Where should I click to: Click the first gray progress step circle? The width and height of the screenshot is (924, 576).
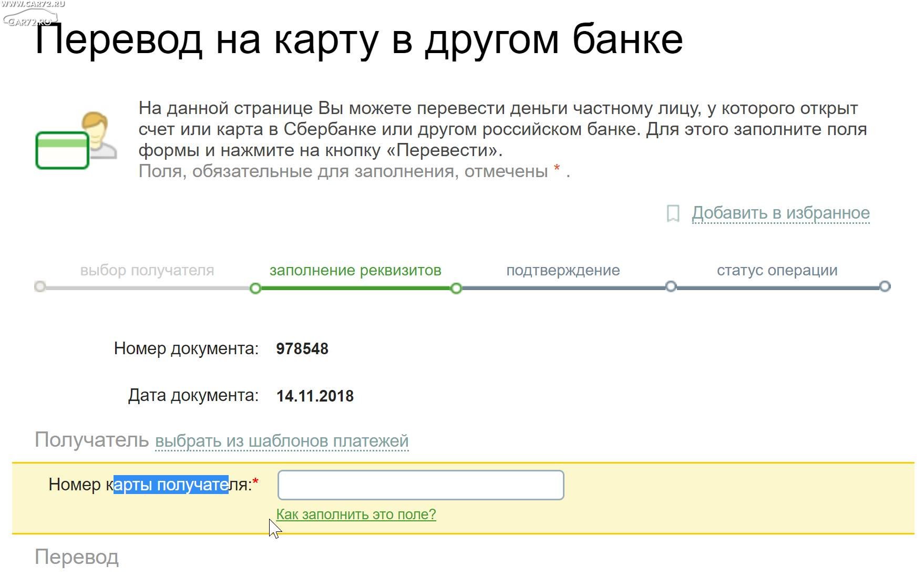pyautogui.click(x=40, y=286)
